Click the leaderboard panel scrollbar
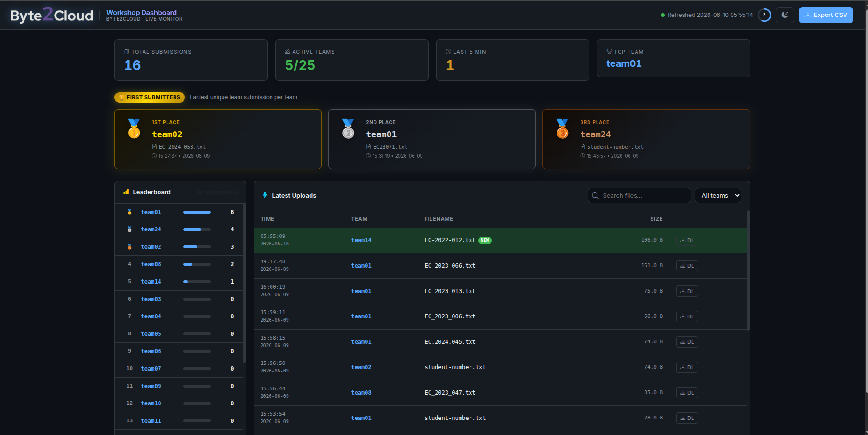The image size is (868, 435). tap(244, 283)
